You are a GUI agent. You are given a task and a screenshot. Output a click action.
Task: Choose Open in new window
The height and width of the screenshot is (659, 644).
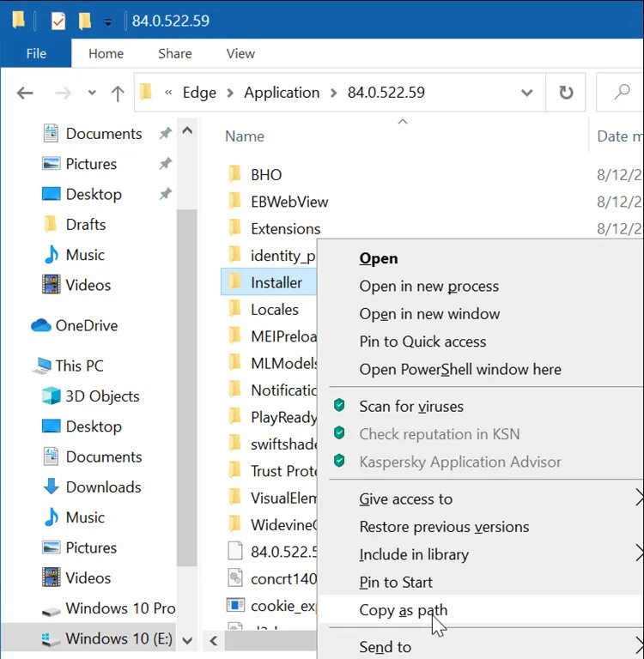coord(429,313)
